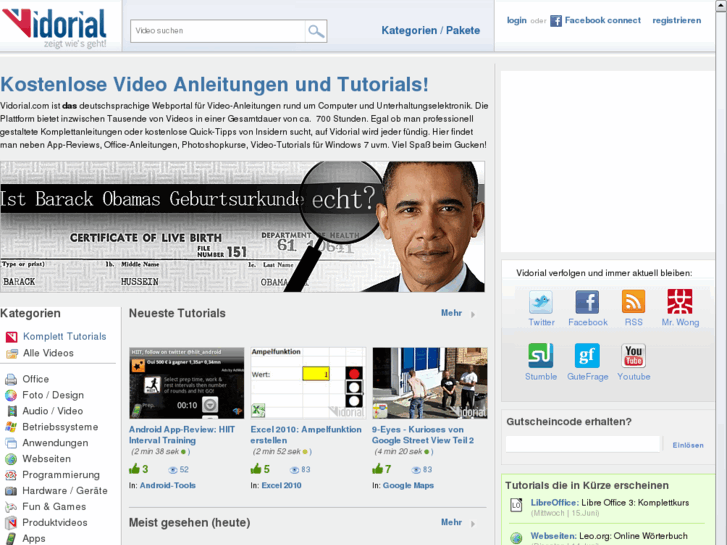The width and height of the screenshot is (727, 545).
Task: Open the Obama Geburtsurkunde banner
Action: pos(242,226)
